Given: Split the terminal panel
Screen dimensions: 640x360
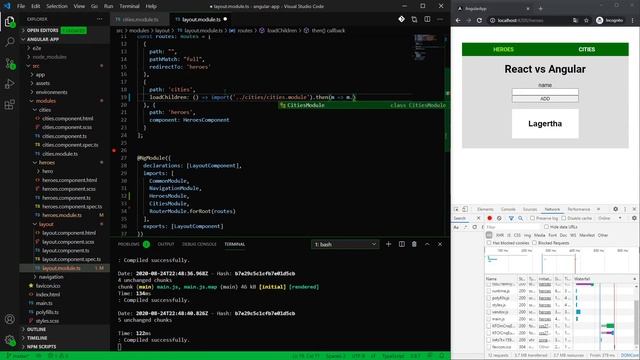Looking at the screenshot, I should pyautogui.click(x=402, y=244).
